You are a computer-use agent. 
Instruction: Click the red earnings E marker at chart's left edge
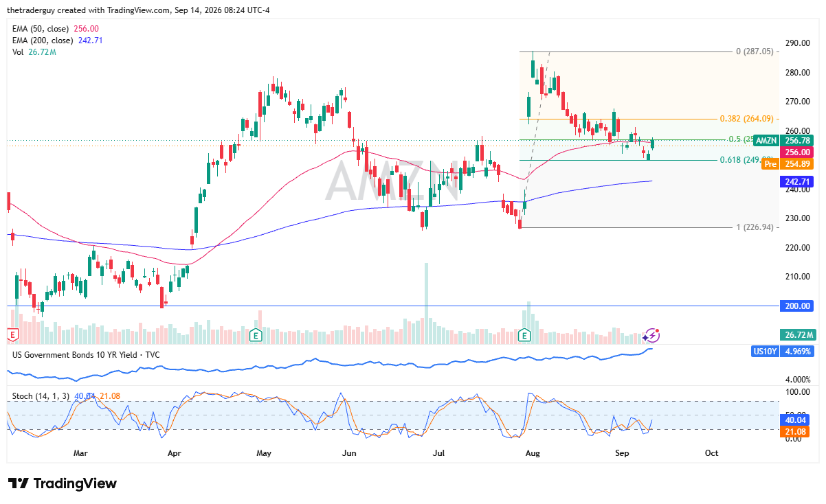point(12,335)
